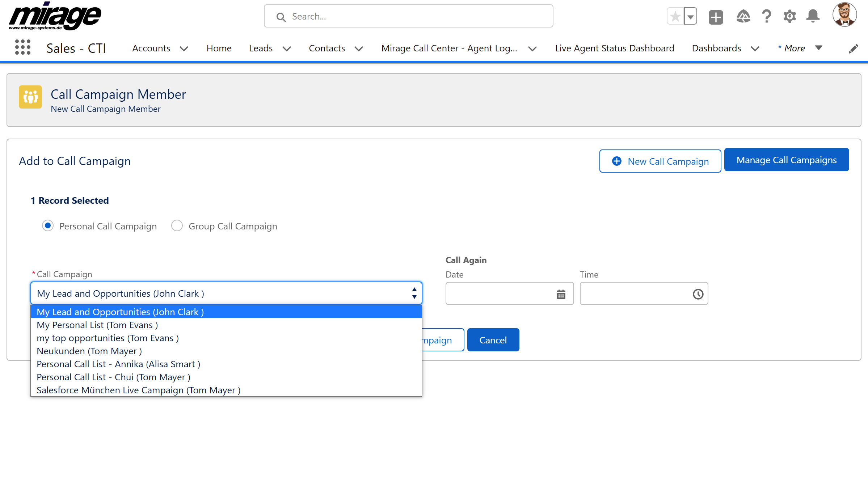The image size is (868, 482).
Task: Open the help question mark icon
Action: click(x=766, y=17)
